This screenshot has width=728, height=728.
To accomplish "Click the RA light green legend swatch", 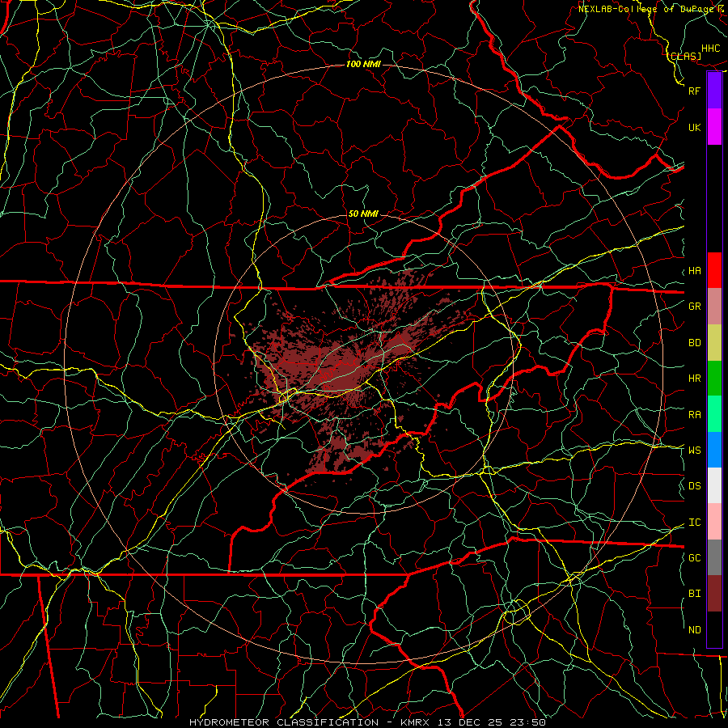I will (714, 414).
